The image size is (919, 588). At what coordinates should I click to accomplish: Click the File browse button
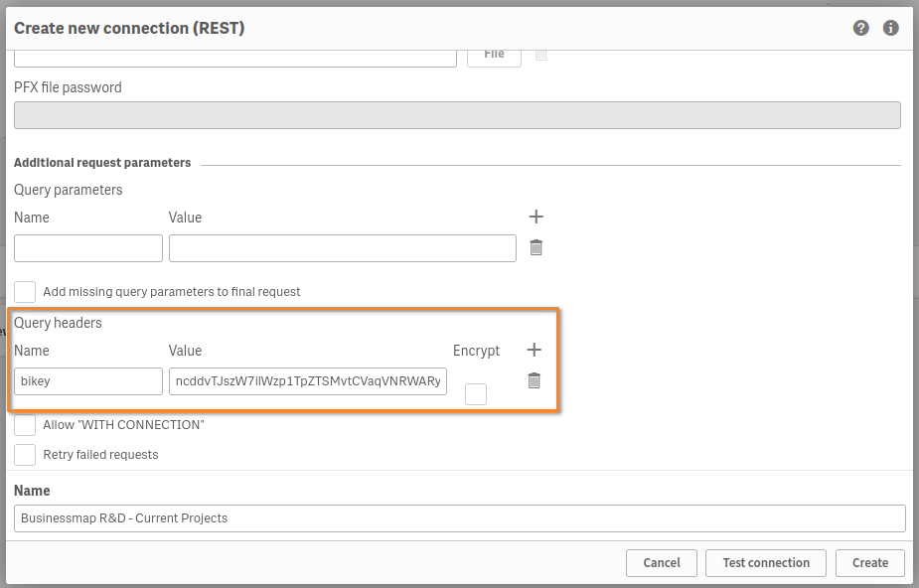[x=494, y=55]
